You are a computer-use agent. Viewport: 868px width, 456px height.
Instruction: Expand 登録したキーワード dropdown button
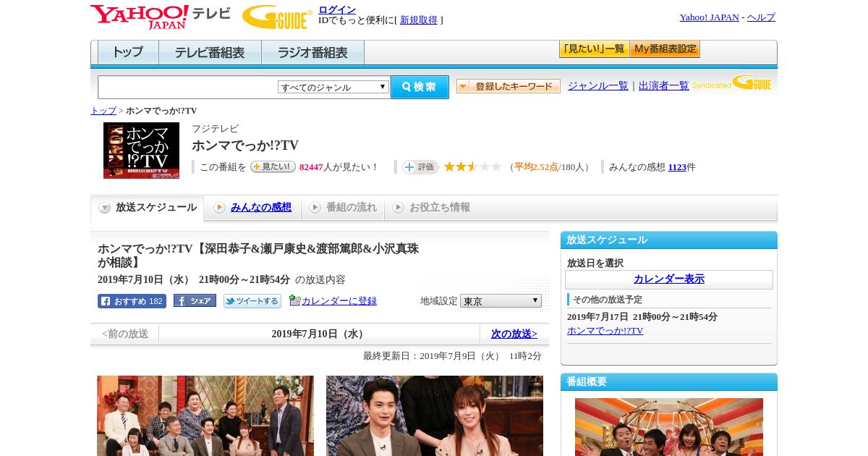point(509,86)
